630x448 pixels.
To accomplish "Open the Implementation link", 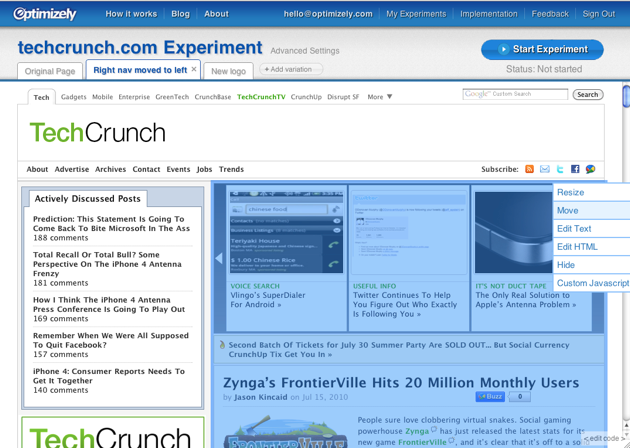I will pyautogui.click(x=489, y=14).
